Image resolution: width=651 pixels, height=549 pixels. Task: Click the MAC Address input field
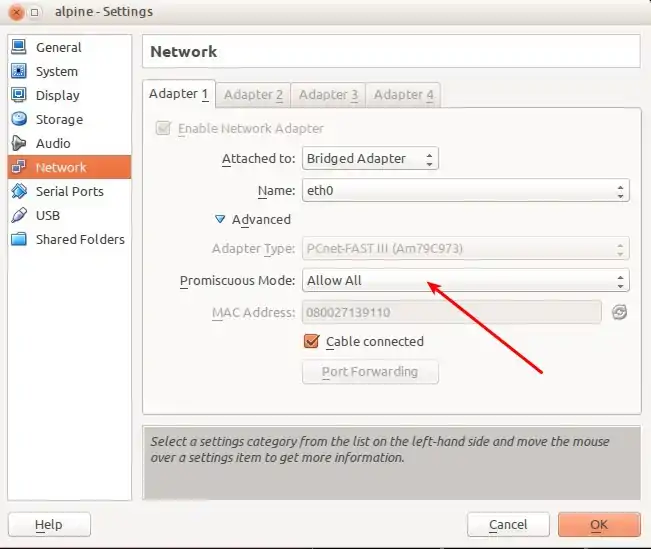coord(451,313)
